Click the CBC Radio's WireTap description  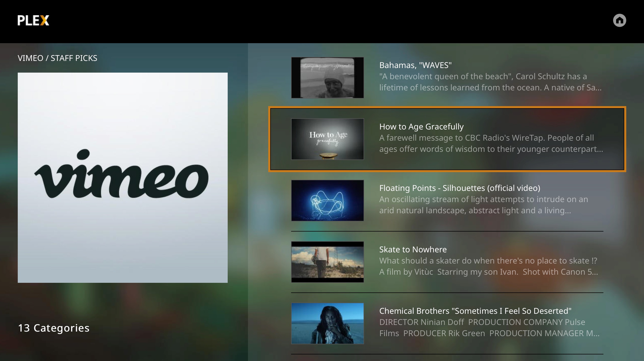[491, 143]
